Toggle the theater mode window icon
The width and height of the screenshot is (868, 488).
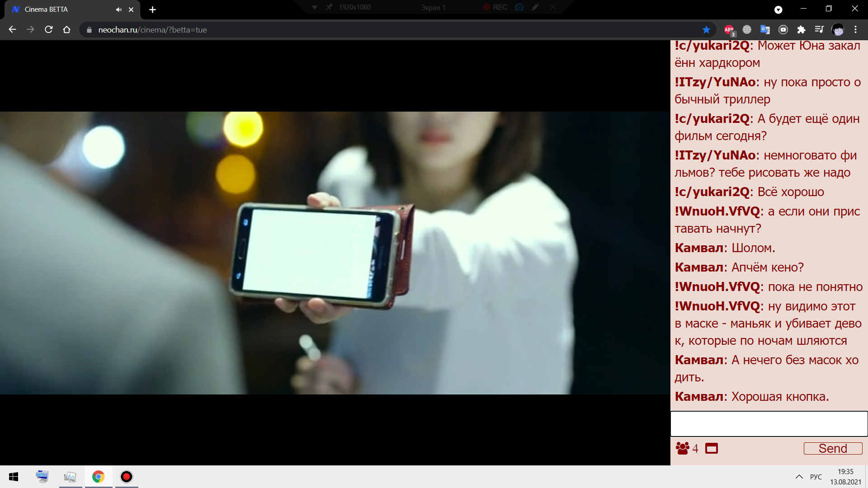[712, 448]
